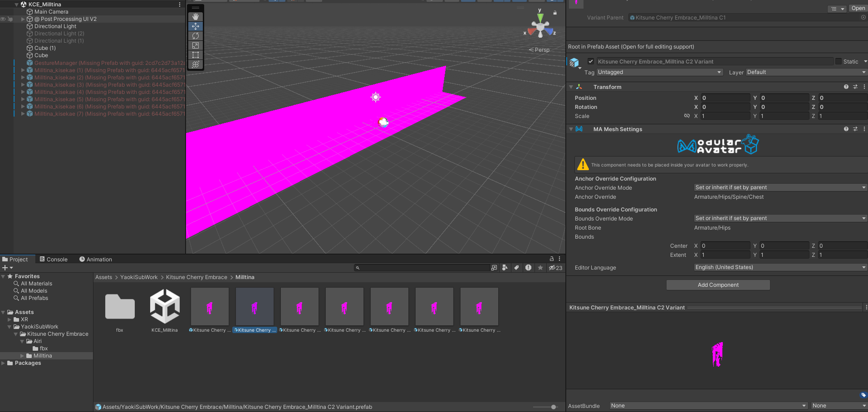Toggle scene picking for Post Processing UI V2
Screen dimensions: 868x412
10,19
